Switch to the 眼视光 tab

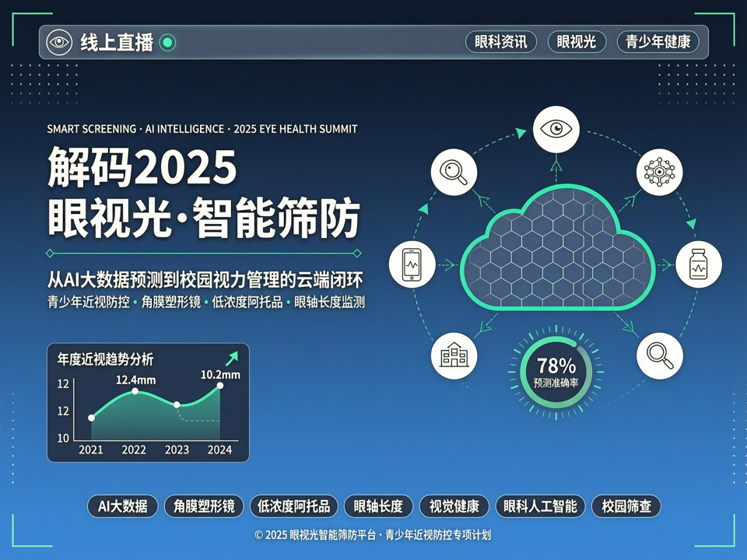point(577,42)
